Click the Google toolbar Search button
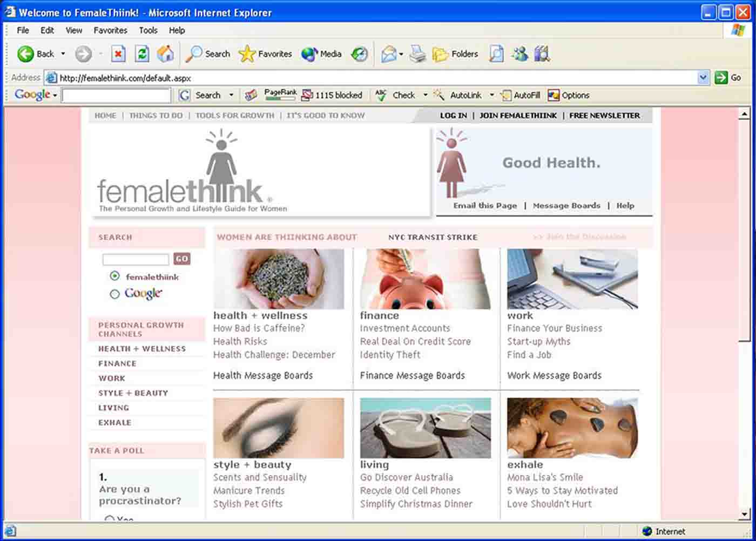The image size is (756, 541). pyautogui.click(x=201, y=95)
